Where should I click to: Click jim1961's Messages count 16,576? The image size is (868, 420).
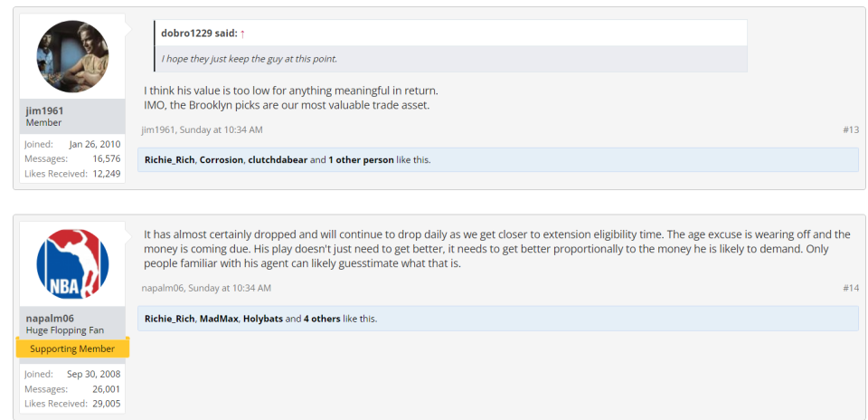[x=107, y=159]
